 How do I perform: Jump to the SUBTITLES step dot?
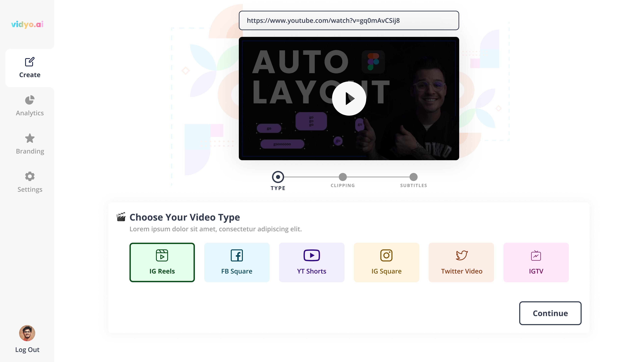(414, 177)
